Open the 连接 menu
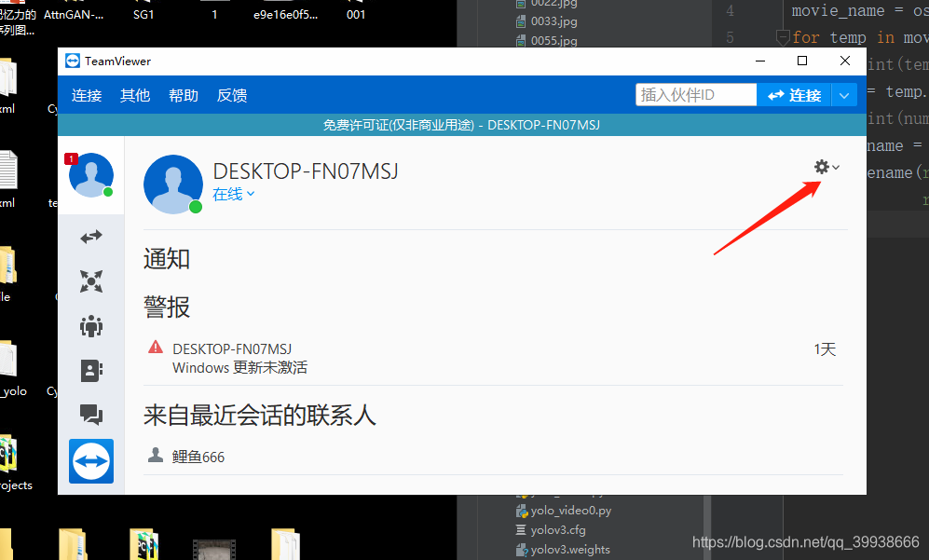929x560 pixels. tap(87, 95)
